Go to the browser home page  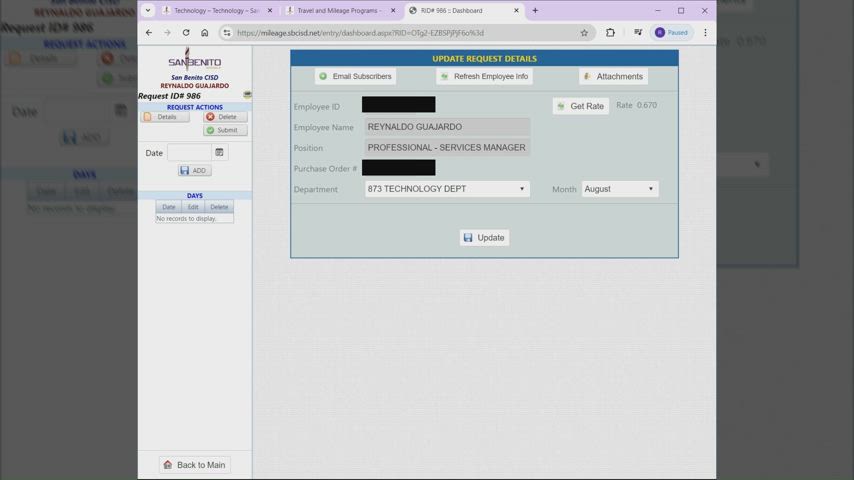pyautogui.click(x=205, y=32)
